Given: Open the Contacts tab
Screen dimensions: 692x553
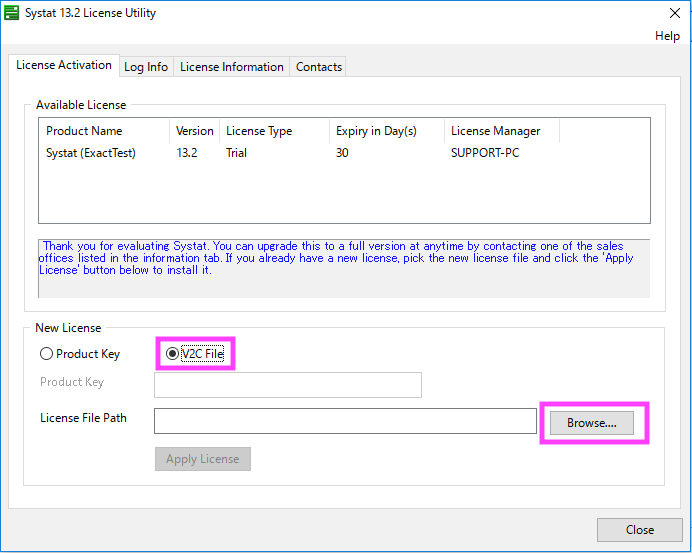Looking at the screenshot, I should tap(318, 67).
